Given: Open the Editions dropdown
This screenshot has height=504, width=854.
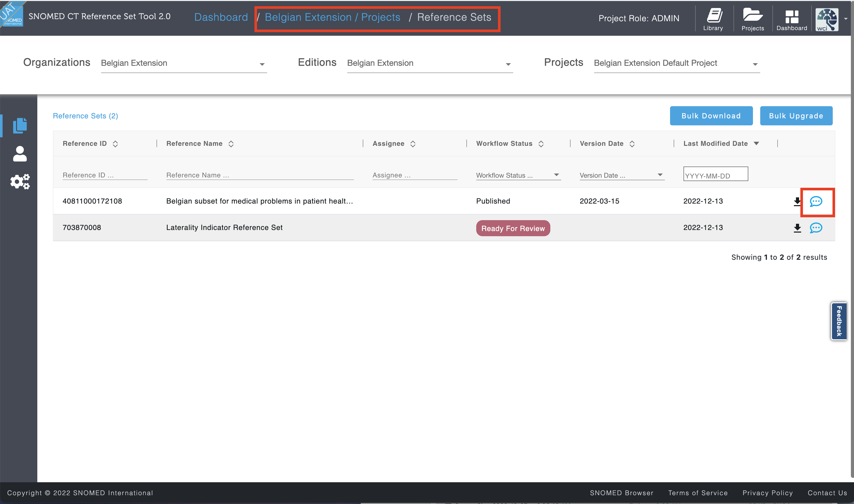Looking at the screenshot, I should point(430,63).
